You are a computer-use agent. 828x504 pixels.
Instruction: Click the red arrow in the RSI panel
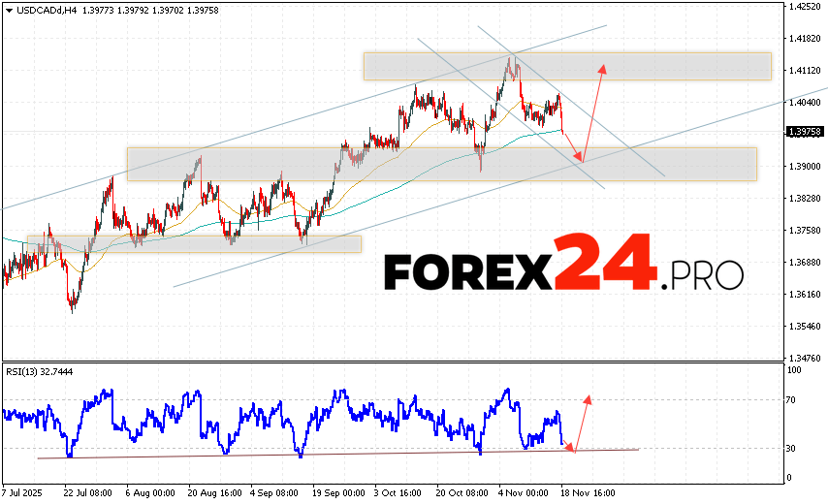coord(580,423)
